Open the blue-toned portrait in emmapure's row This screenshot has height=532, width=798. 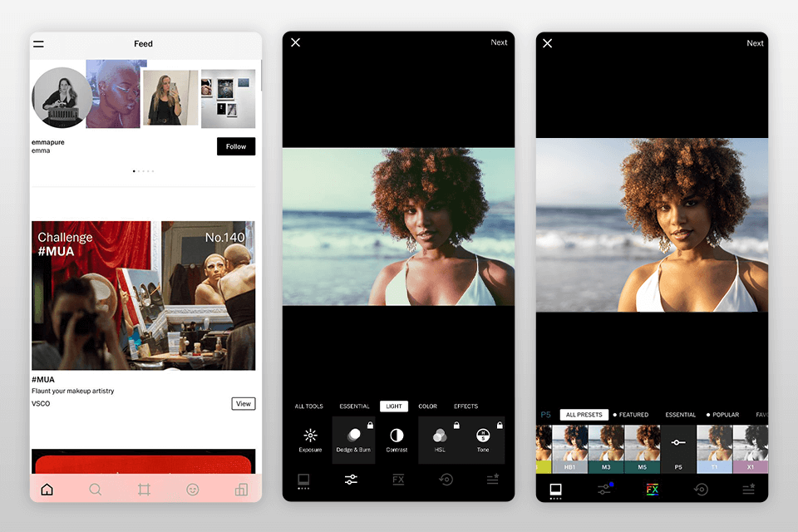[x=116, y=94]
